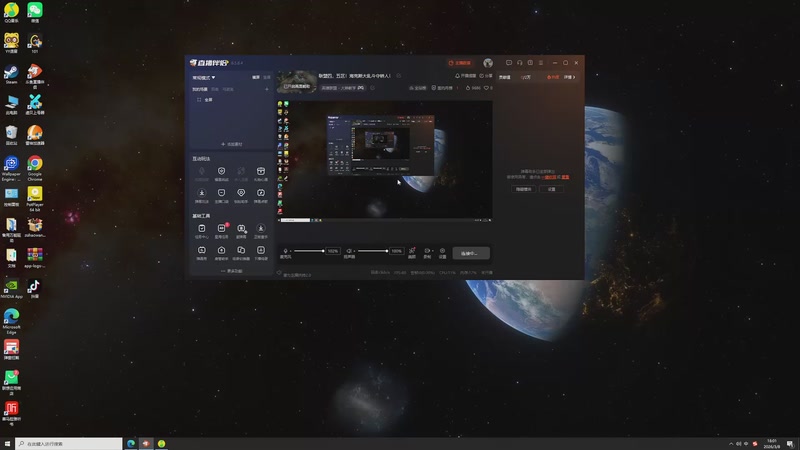Click the share icon next to the bell

point(482,76)
